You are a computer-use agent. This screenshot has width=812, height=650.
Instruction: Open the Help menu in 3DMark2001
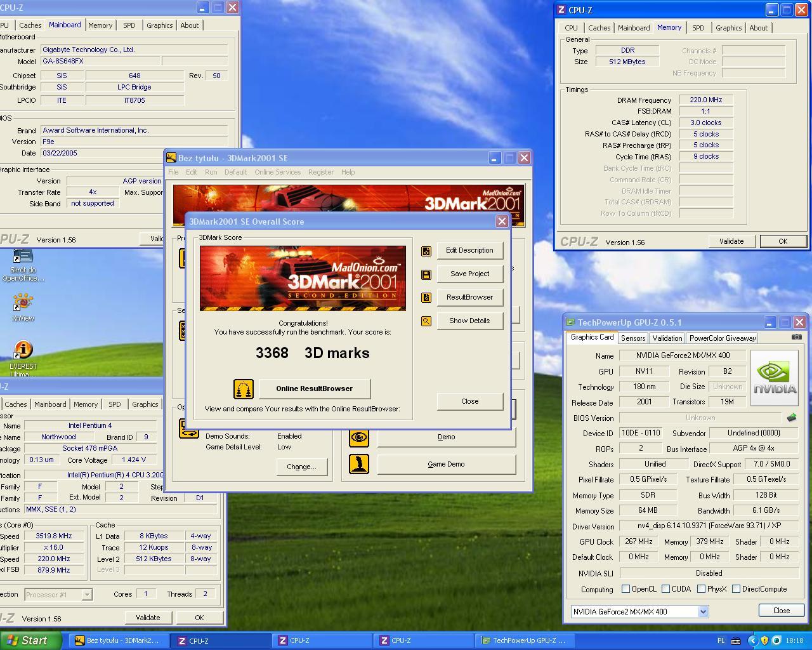(348, 172)
